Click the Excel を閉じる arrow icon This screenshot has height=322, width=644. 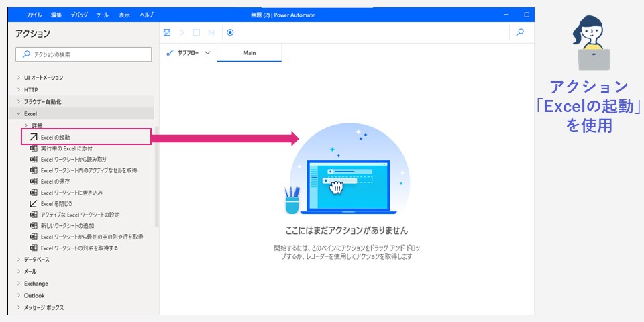[34, 203]
